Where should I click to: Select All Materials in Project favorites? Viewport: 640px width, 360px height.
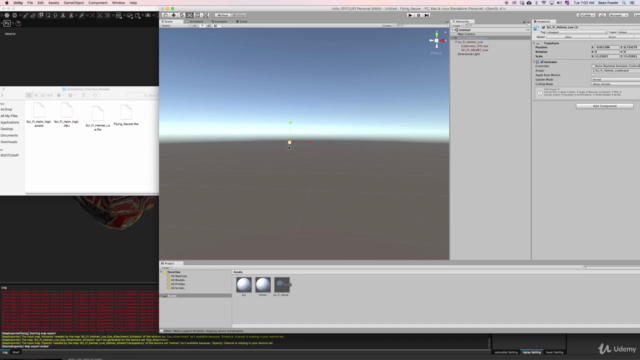pyautogui.click(x=178, y=276)
